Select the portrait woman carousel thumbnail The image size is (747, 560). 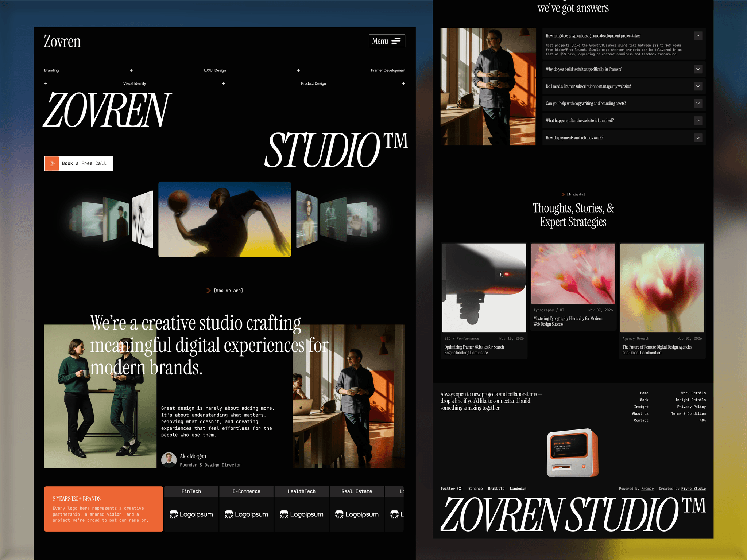pyautogui.click(x=307, y=219)
